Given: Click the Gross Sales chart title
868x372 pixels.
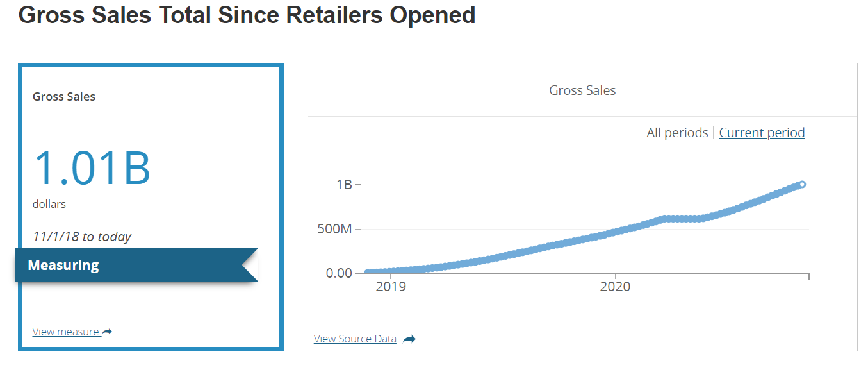Looking at the screenshot, I should coord(582,90).
